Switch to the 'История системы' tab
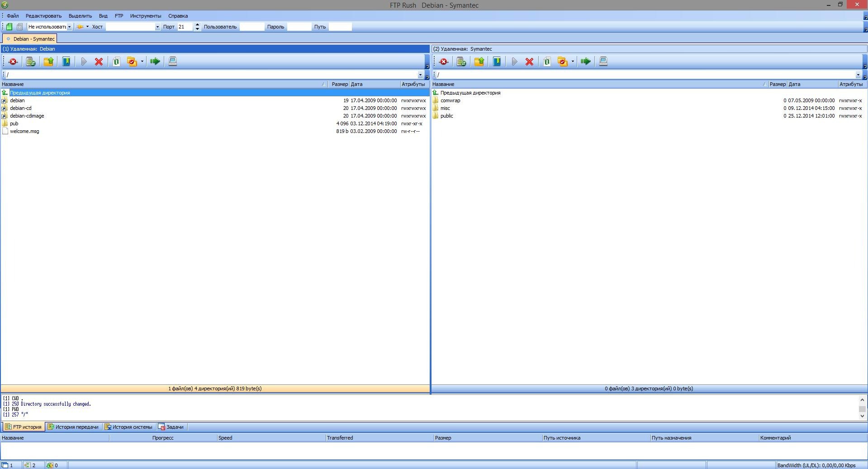Viewport: 868px width, 469px height. tap(129, 427)
